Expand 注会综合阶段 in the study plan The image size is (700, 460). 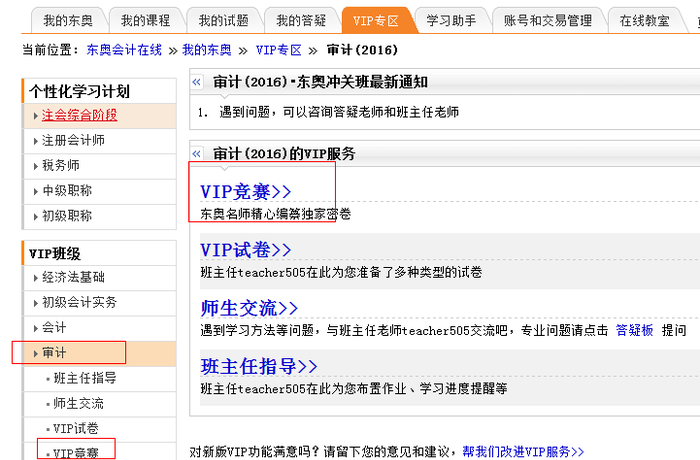[79, 115]
